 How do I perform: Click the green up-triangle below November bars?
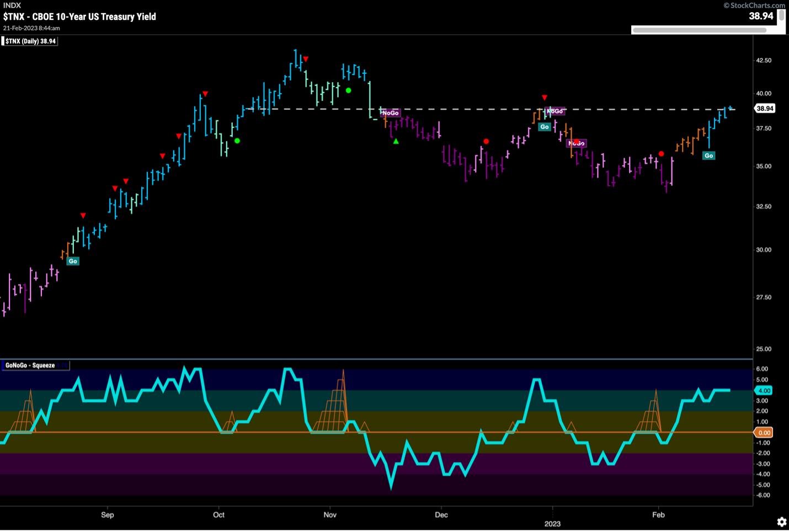click(x=396, y=142)
